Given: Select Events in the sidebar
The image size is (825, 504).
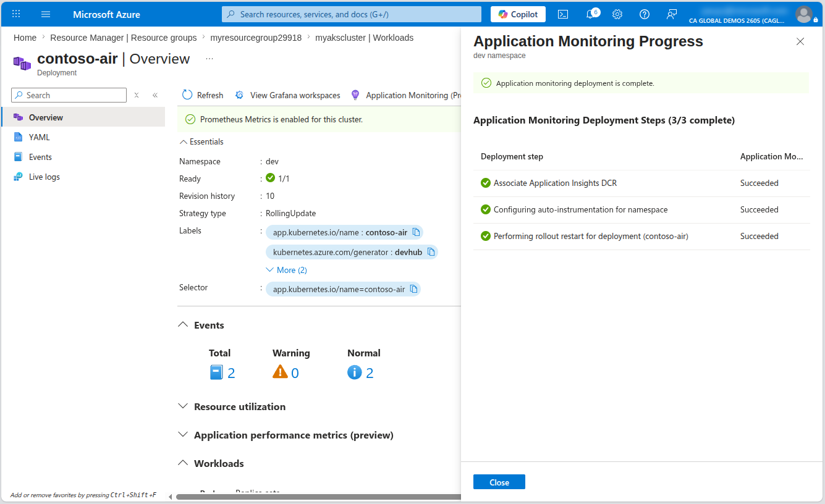Looking at the screenshot, I should (x=83, y=157).
